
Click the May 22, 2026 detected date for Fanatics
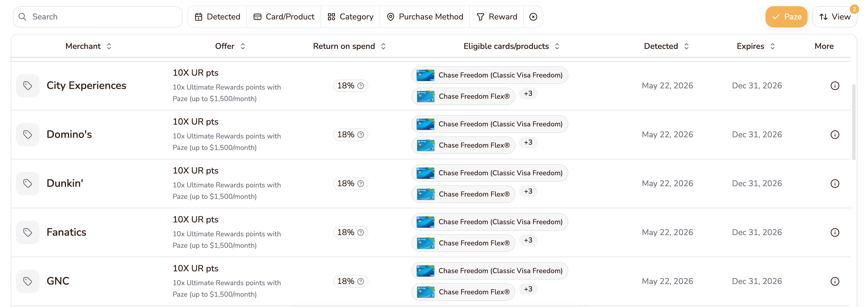point(667,232)
